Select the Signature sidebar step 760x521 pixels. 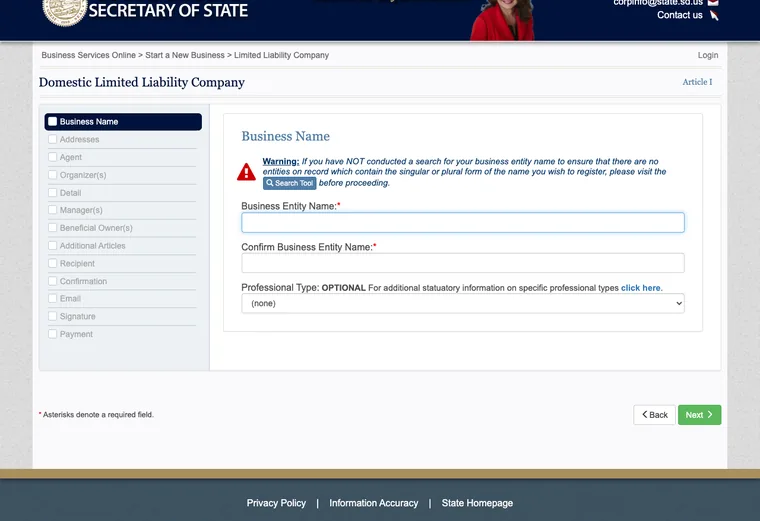[x=123, y=316]
